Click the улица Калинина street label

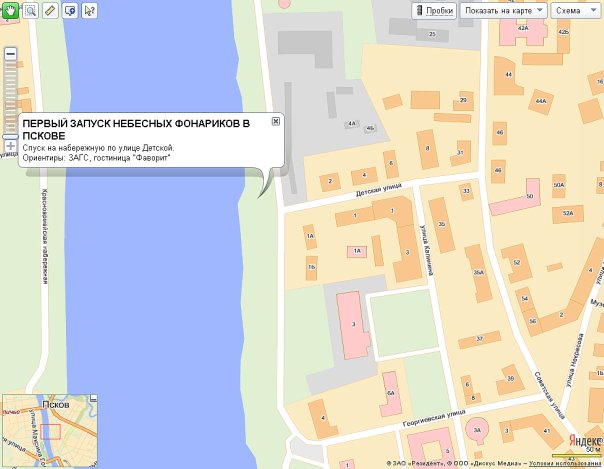click(x=427, y=250)
